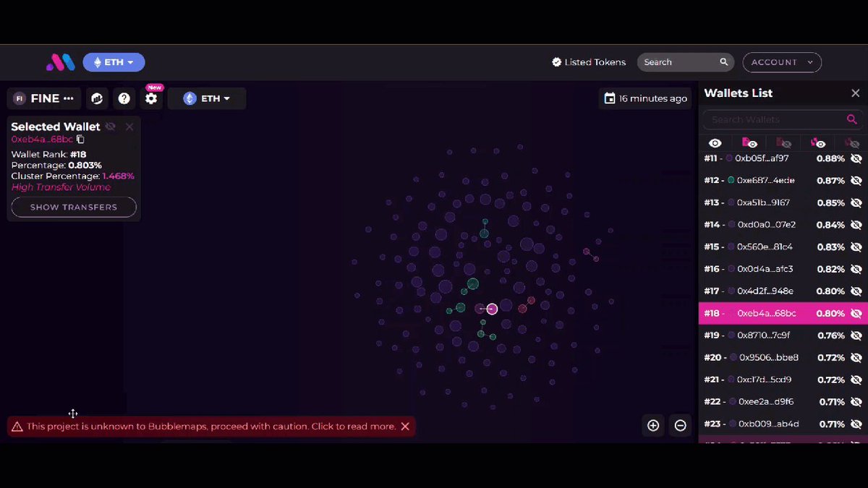Close the Selected Wallet panel
The height and width of the screenshot is (488, 868).
129,127
